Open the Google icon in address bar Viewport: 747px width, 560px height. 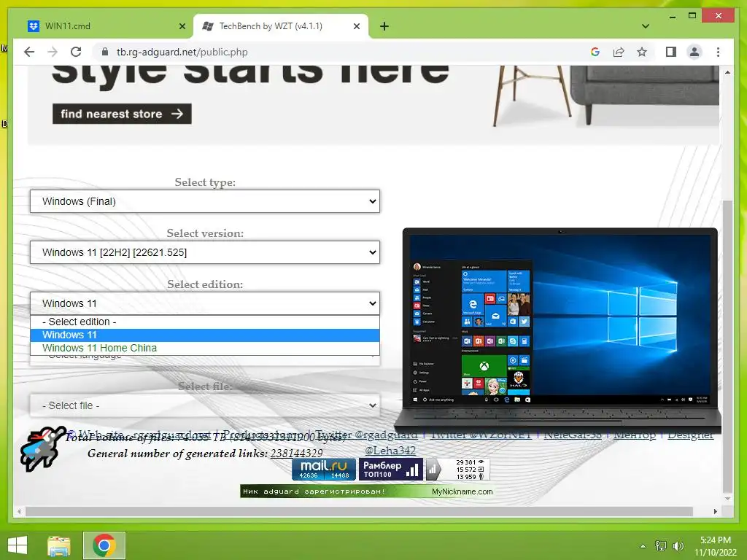(595, 52)
